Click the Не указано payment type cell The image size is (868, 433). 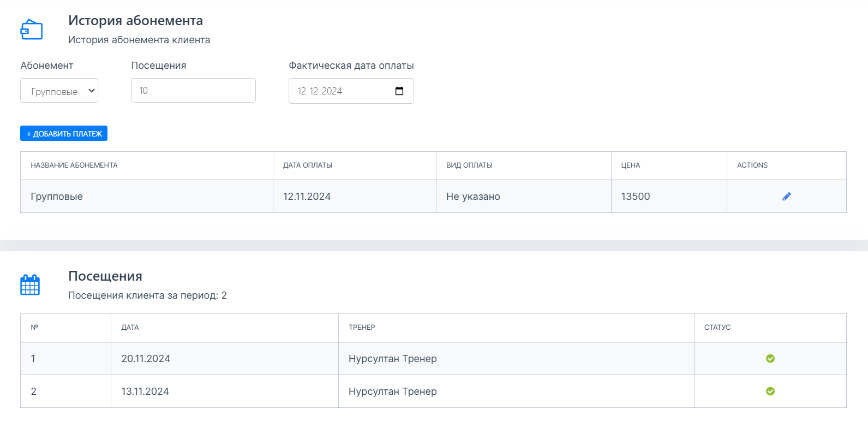(473, 197)
